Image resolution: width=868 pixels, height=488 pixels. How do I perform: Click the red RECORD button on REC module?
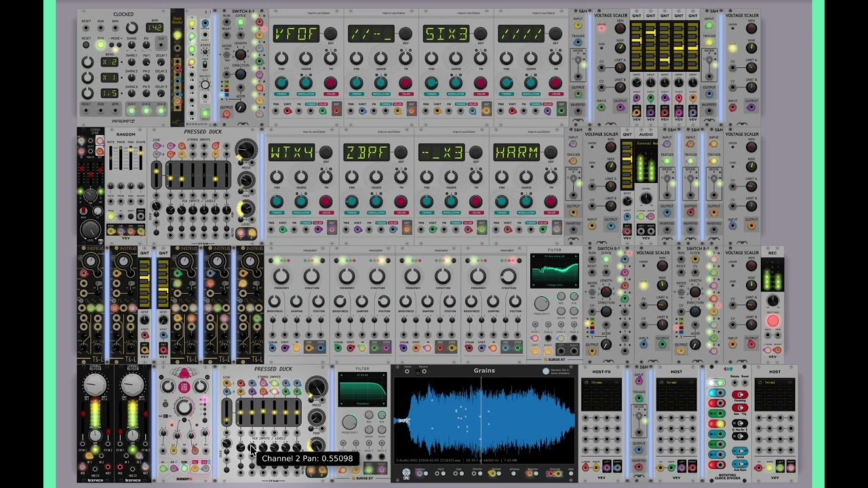773,321
